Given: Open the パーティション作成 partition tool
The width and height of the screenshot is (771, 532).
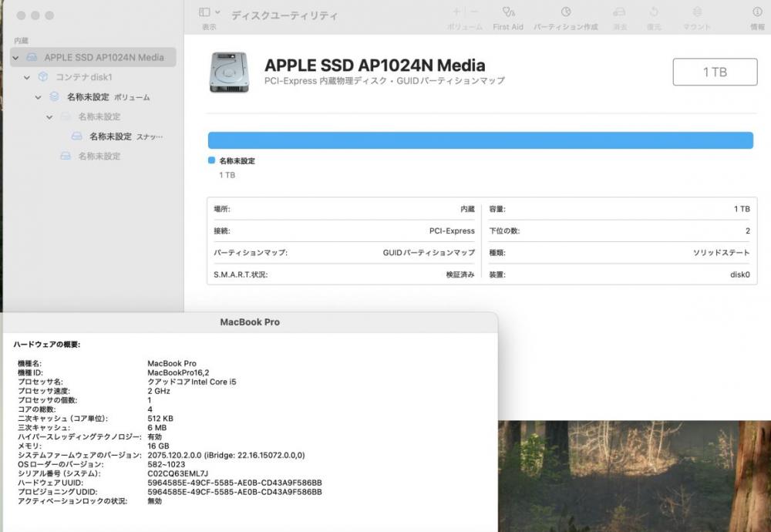Looking at the screenshot, I should pos(565,12).
